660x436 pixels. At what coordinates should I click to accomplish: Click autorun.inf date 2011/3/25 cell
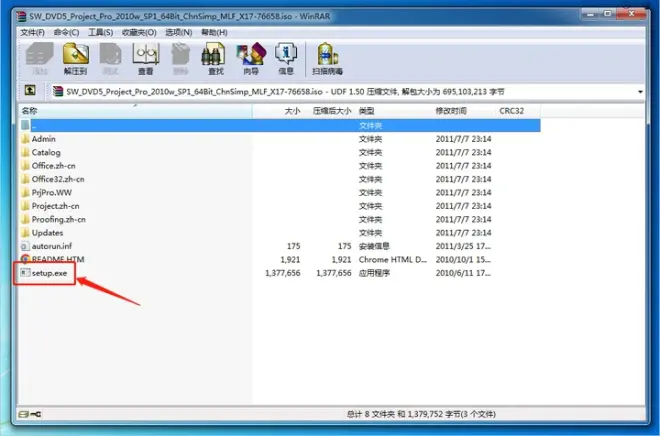pyautogui.click(x=463, y=246)
